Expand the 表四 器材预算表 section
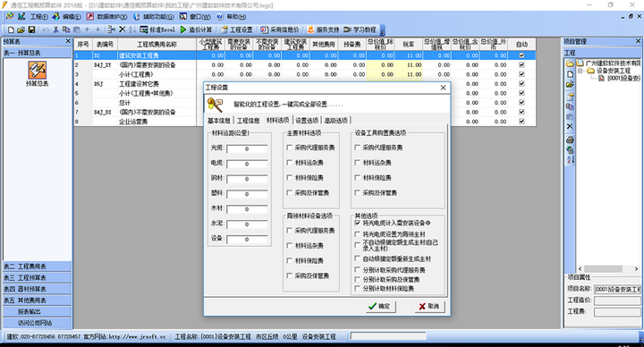Image resolution: width=644 pixels, height=347 pixels. click(x=37, y=289)
